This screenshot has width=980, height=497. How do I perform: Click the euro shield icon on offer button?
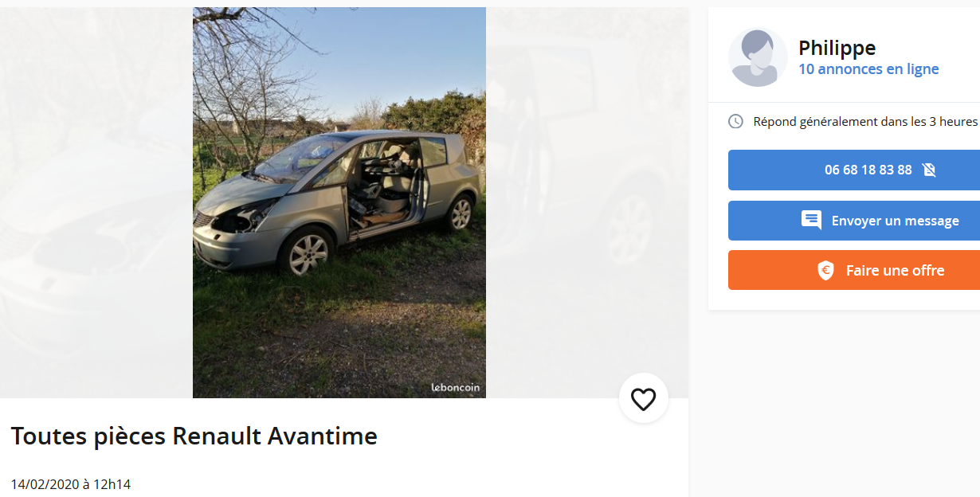pyautogui.click(x=825, y=270)
